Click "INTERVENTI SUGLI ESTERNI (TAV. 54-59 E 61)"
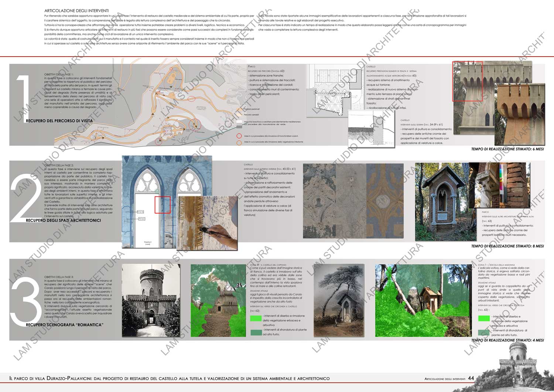The image size is (554, 392). (x=421, y=125)
